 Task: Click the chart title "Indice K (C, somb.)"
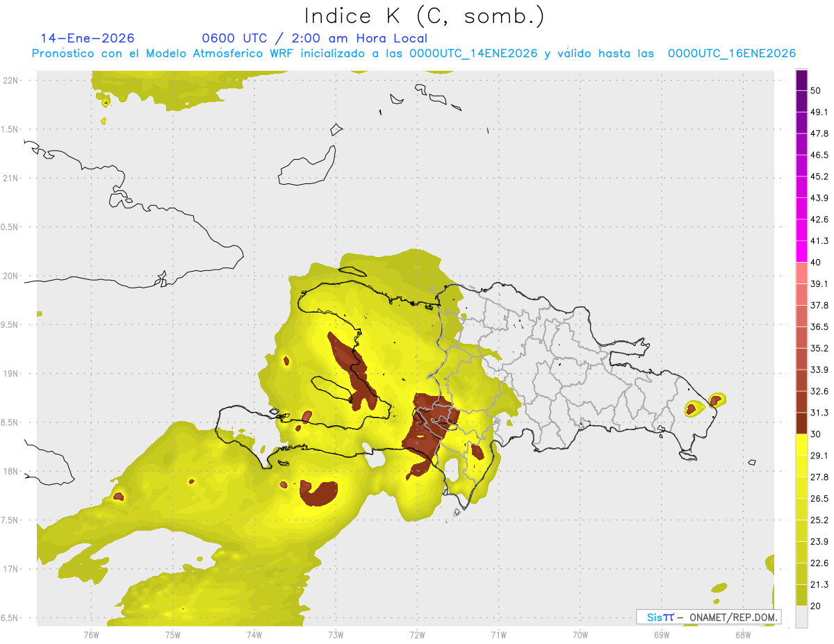[x=425, y=15]
